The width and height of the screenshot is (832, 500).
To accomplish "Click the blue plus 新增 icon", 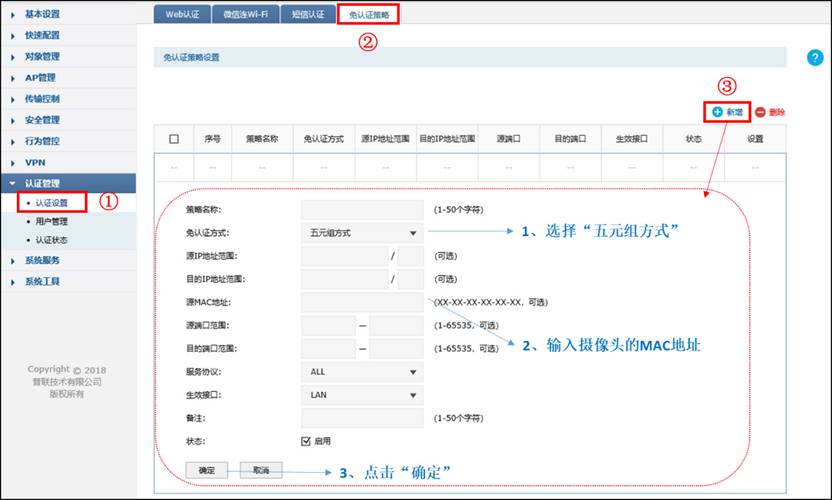I will pos(717,113).
